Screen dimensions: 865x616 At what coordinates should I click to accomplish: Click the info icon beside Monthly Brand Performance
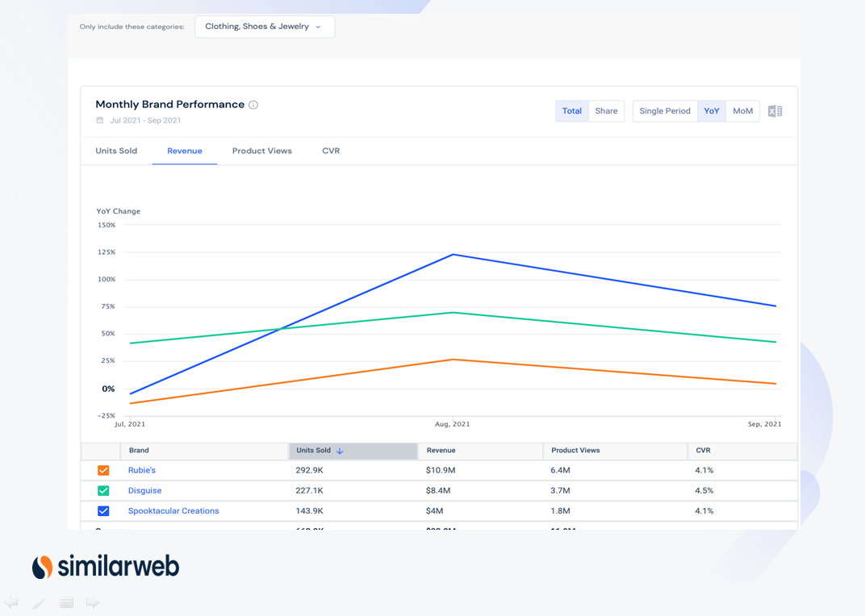coord(253,104)
